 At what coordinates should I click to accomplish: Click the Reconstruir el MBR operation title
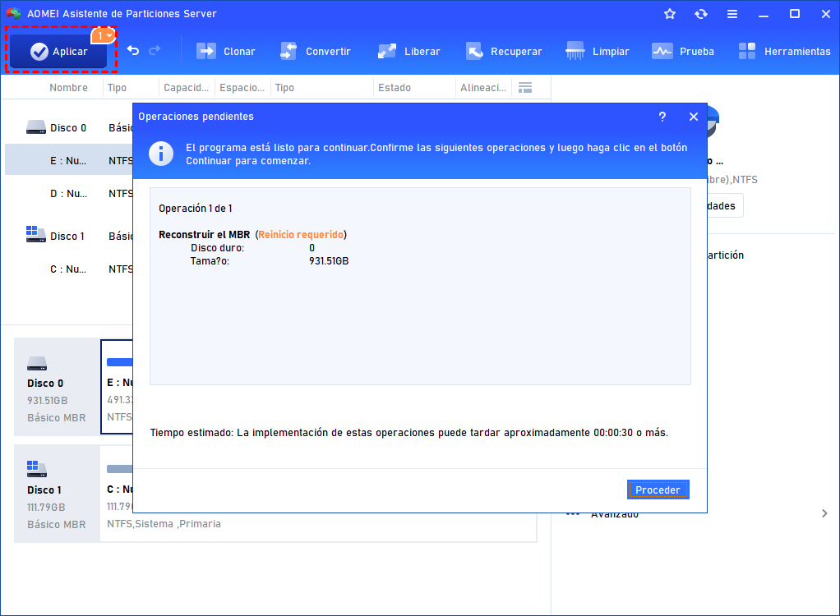click(204, 234)
